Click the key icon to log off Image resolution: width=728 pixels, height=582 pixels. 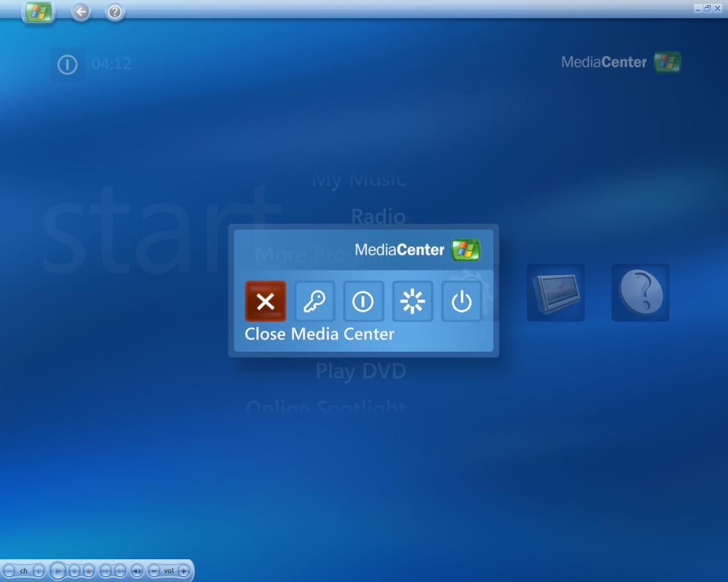tap(315, 301)
